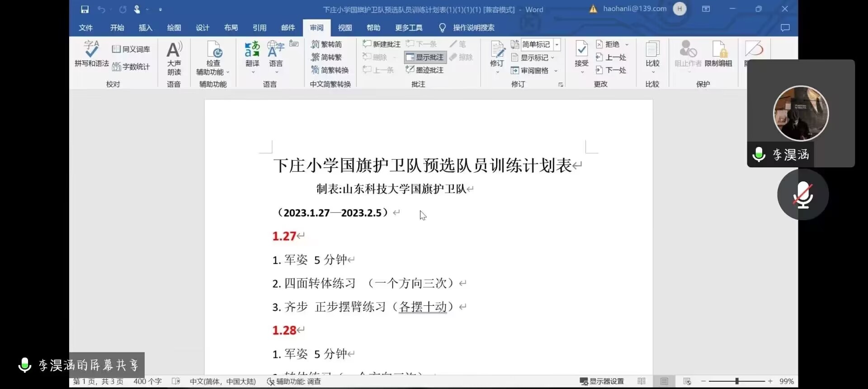
Task: Save the document with the Save icon
Action: pyautogui.click(x=85, y=9)
